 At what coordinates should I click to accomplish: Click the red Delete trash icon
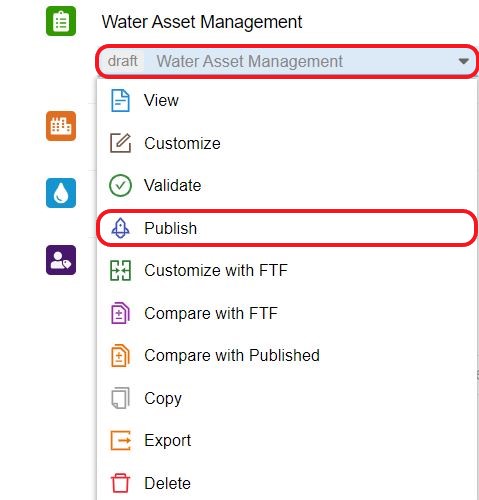(x=120, y=483)
